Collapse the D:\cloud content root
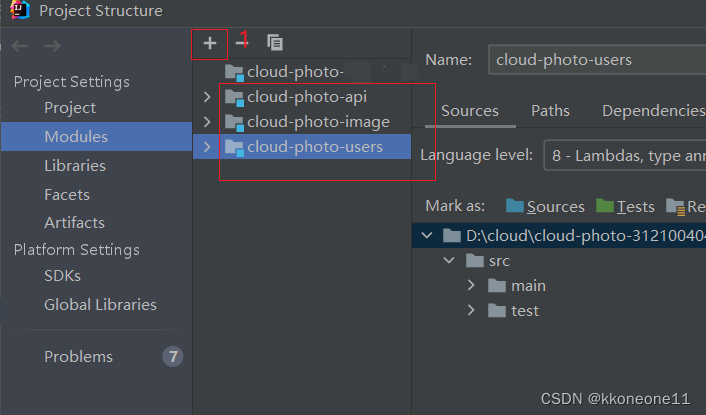This screenshot has width=706, height=415. point(427,235)
